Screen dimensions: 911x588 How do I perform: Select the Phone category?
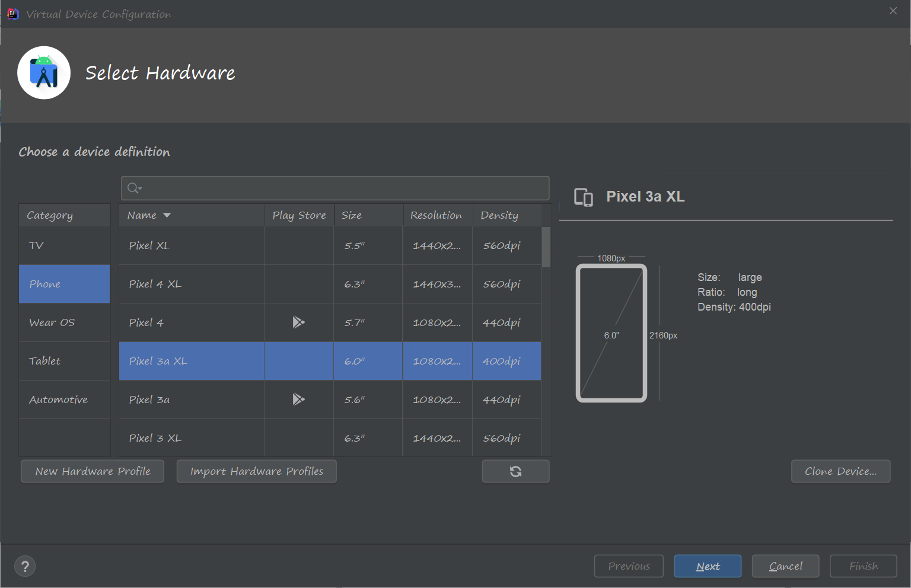(65, 284)
